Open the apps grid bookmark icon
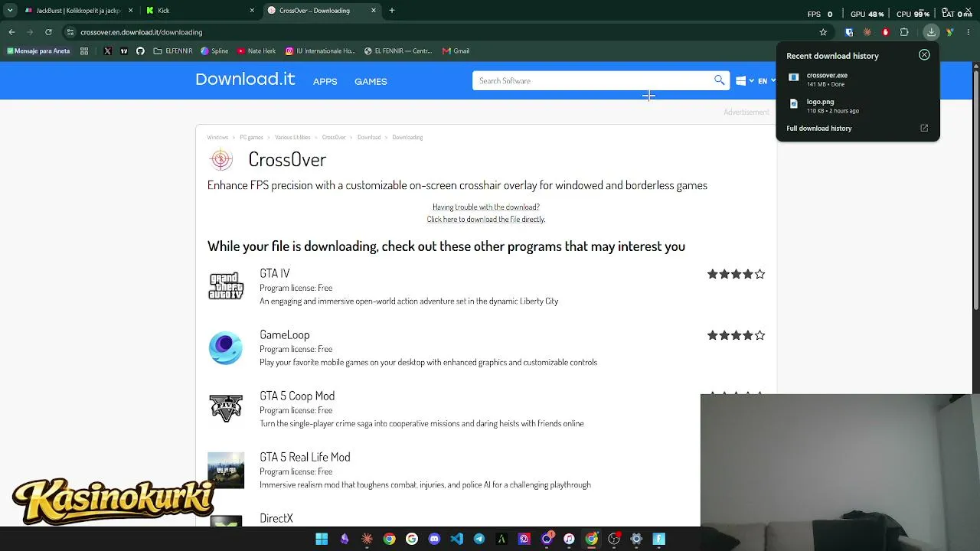Screen dimensions: 980x551 tap(84, 51)
